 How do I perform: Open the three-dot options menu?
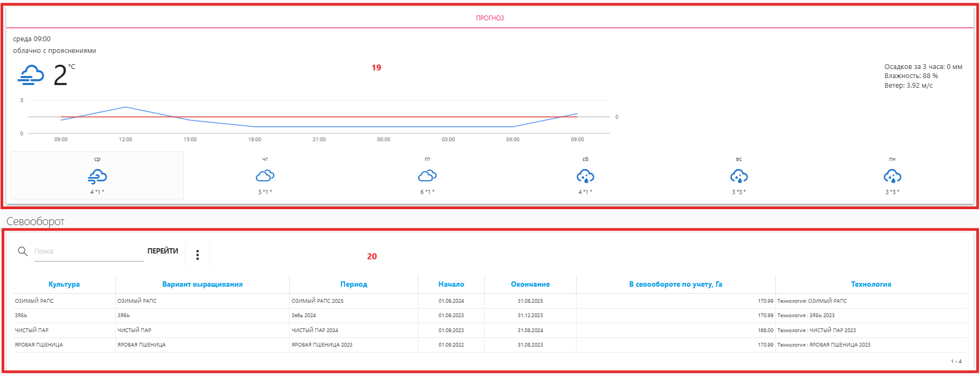click(198, 255)
